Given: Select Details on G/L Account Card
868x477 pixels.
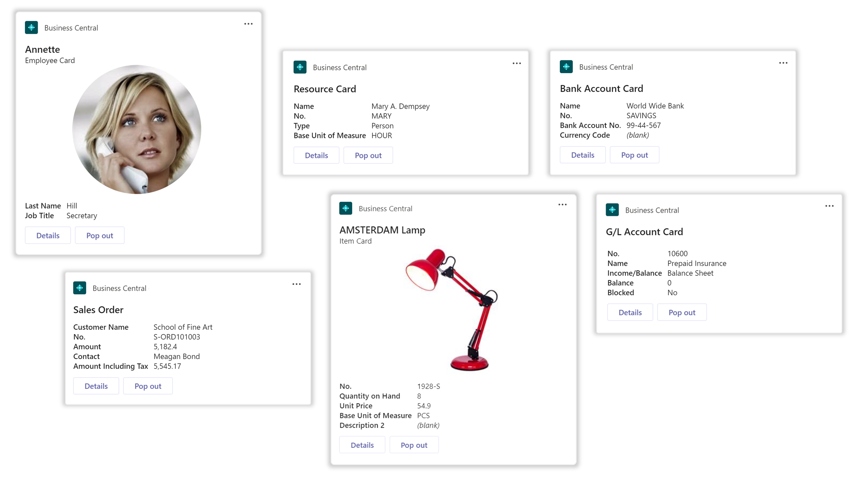Looking at the screenshot, I should 631,312.
